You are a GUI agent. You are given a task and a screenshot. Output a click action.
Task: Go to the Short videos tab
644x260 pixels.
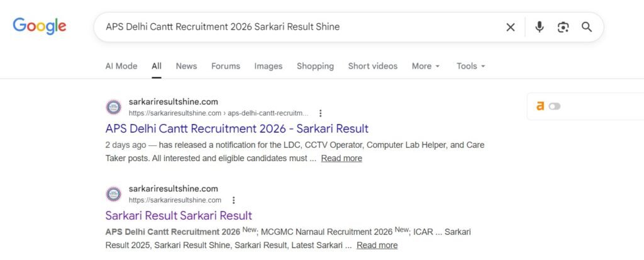point(373,66)
